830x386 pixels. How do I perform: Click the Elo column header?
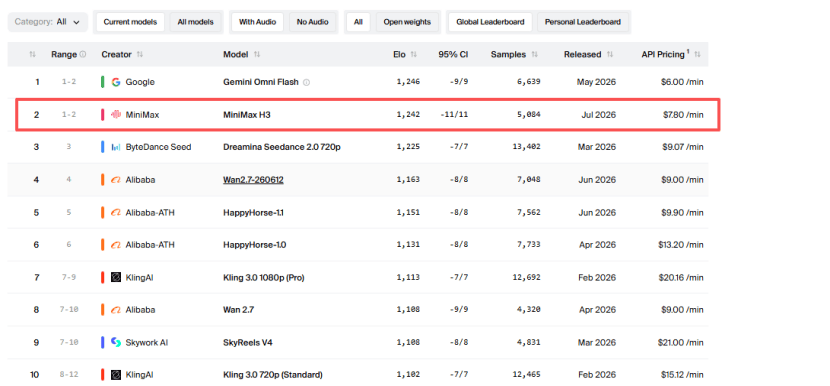[x=399, y=55]
